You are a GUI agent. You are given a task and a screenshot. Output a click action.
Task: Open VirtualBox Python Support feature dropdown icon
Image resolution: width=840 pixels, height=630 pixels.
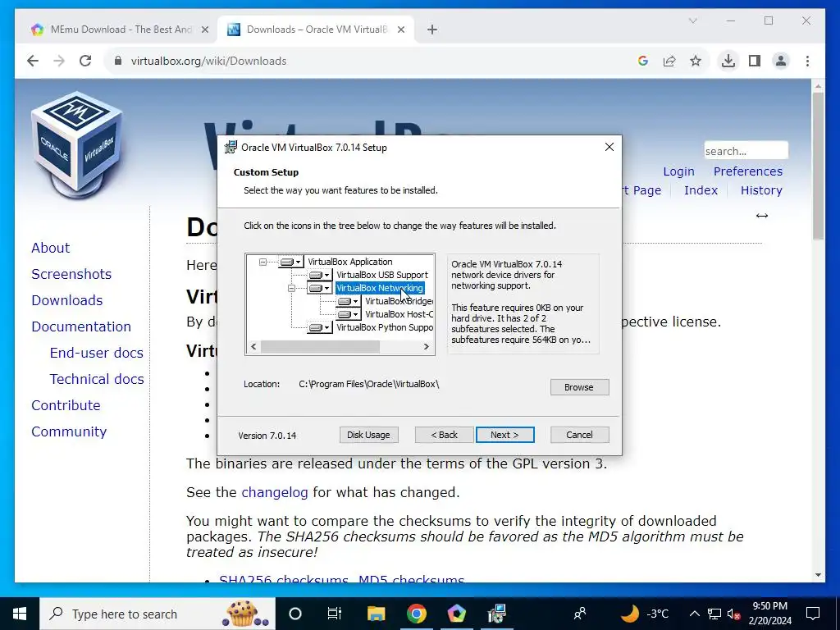pyautogui.click(x=320, y=327)
